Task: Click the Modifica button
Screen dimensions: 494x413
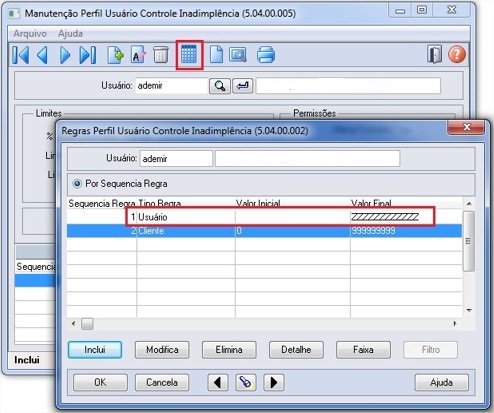Action: [162, 350]
